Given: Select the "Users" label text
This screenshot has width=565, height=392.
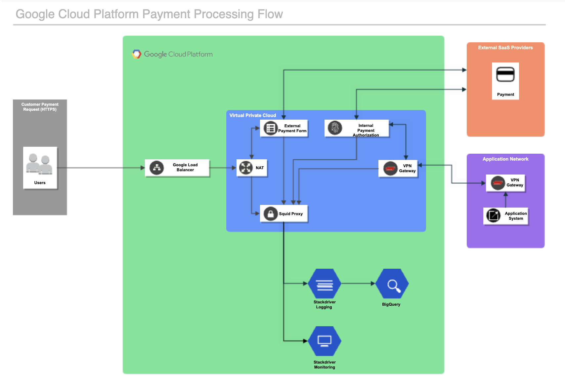Looking at the screenshot, I should tap(40, 183).
